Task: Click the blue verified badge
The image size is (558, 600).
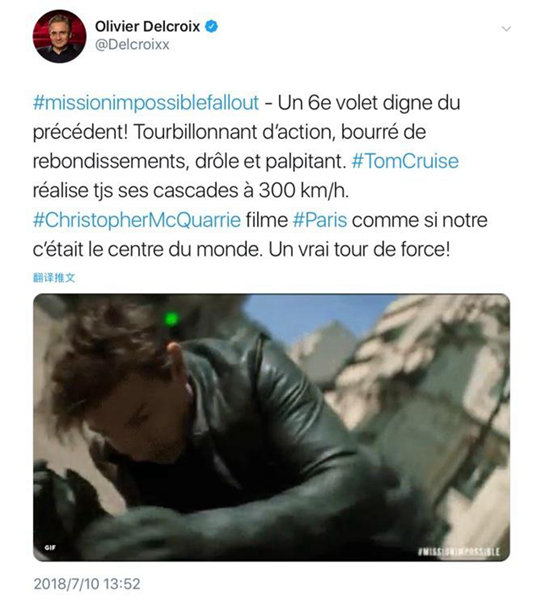Action: (212, 26)
